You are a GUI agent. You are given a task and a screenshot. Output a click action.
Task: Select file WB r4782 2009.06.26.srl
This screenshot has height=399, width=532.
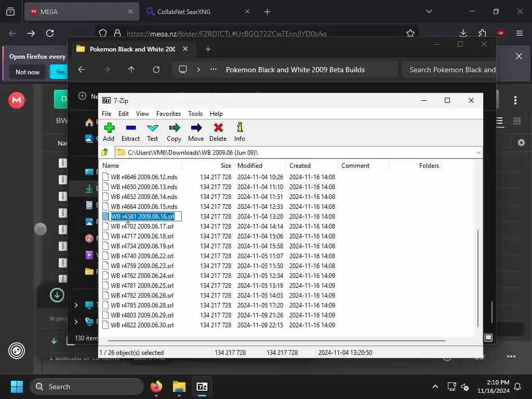142,295
